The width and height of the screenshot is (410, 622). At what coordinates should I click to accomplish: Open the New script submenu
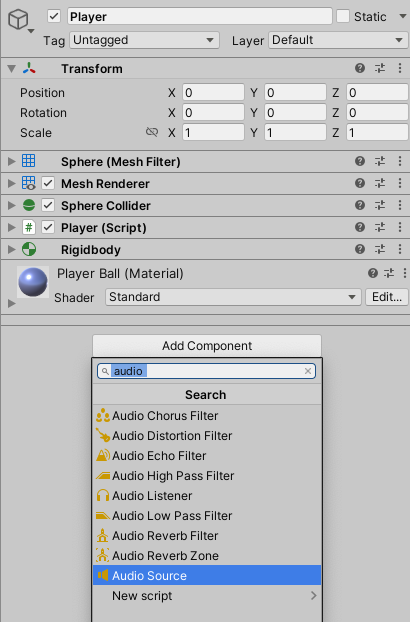tap(207, 595)
